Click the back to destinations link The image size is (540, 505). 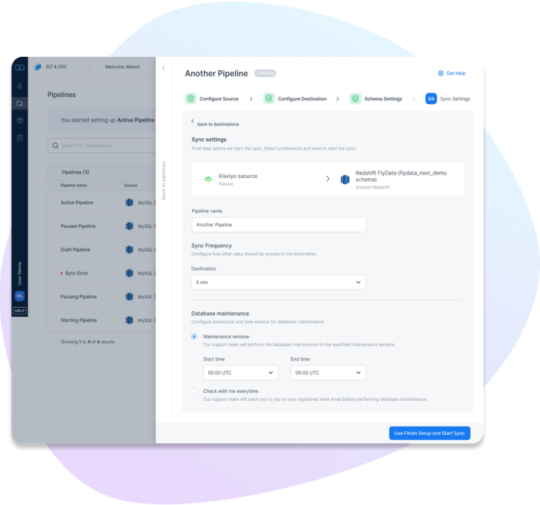215,123
